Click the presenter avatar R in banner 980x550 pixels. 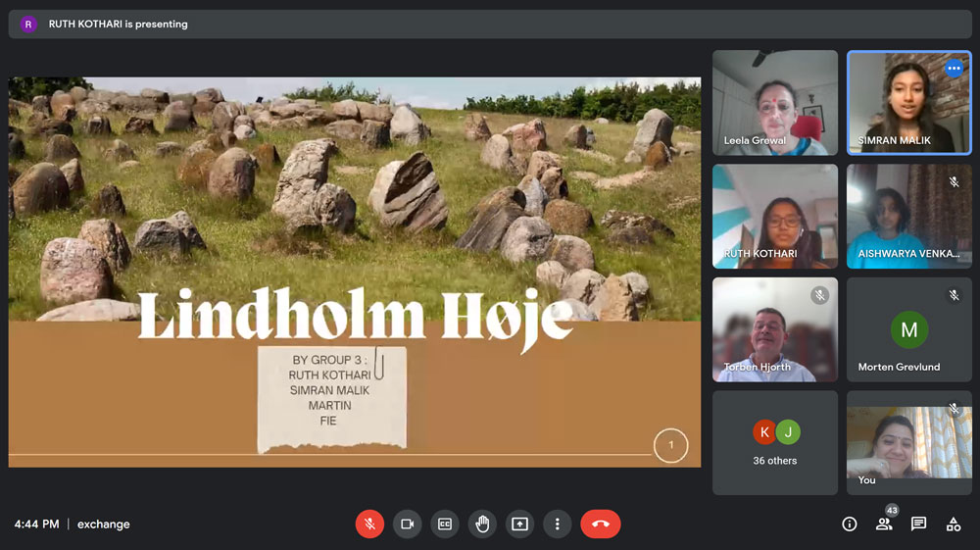(28, 24)
